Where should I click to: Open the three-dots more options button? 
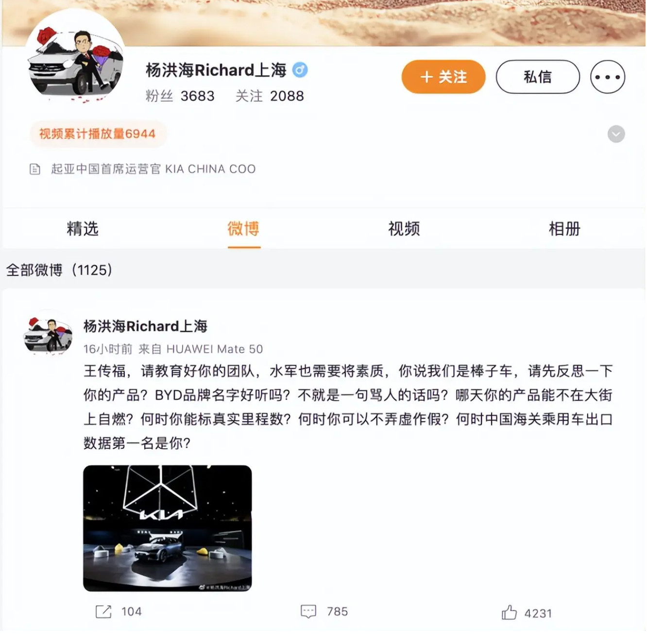coord(608,77)
